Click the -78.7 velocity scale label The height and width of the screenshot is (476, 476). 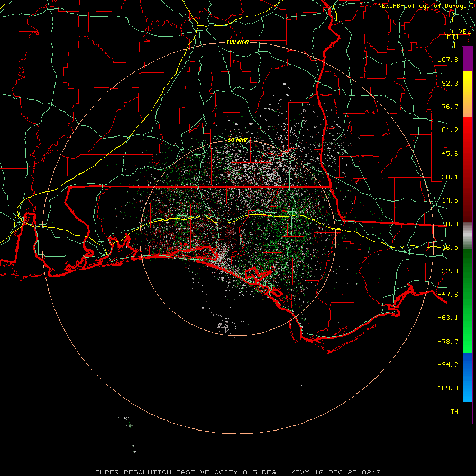coord(448,342)
